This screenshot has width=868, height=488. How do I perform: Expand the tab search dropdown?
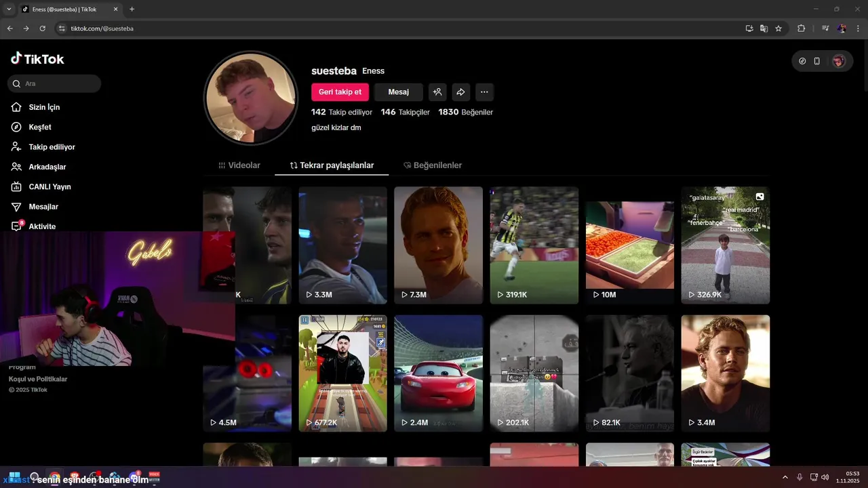pyautogui.click(x=8, y=9)
